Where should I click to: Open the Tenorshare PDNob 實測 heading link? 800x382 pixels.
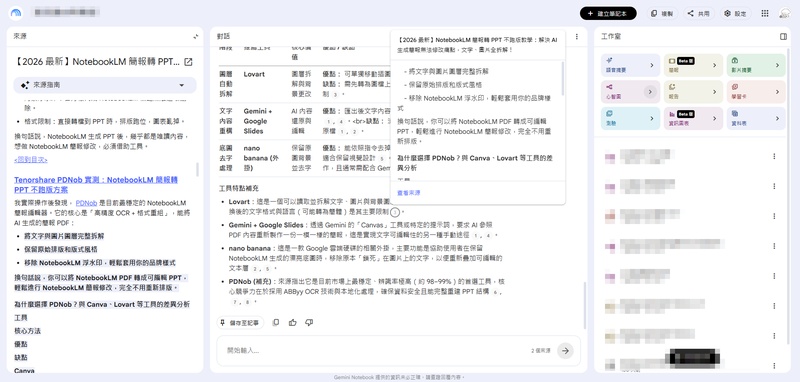pos(96,185)
